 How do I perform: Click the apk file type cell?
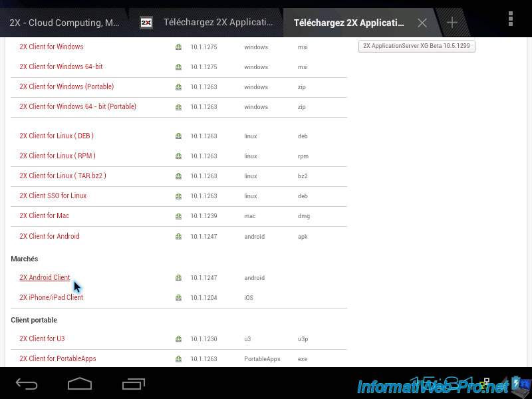303,237
